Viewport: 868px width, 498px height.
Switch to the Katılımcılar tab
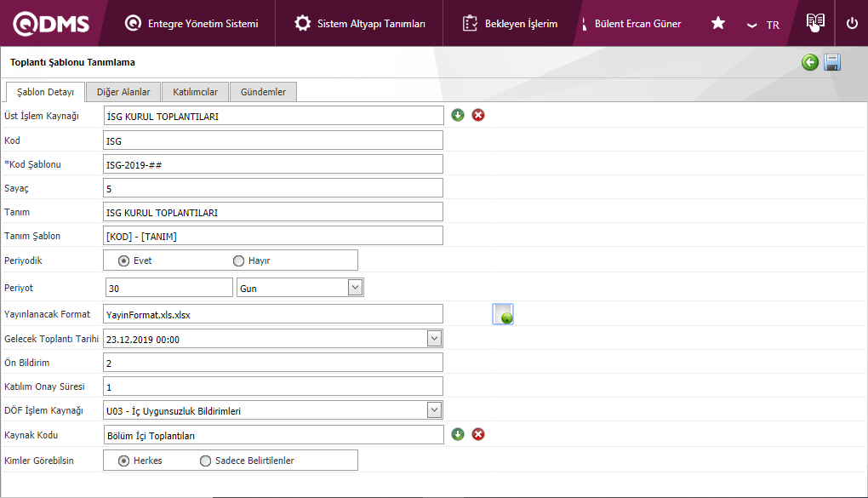coord(195,92)
